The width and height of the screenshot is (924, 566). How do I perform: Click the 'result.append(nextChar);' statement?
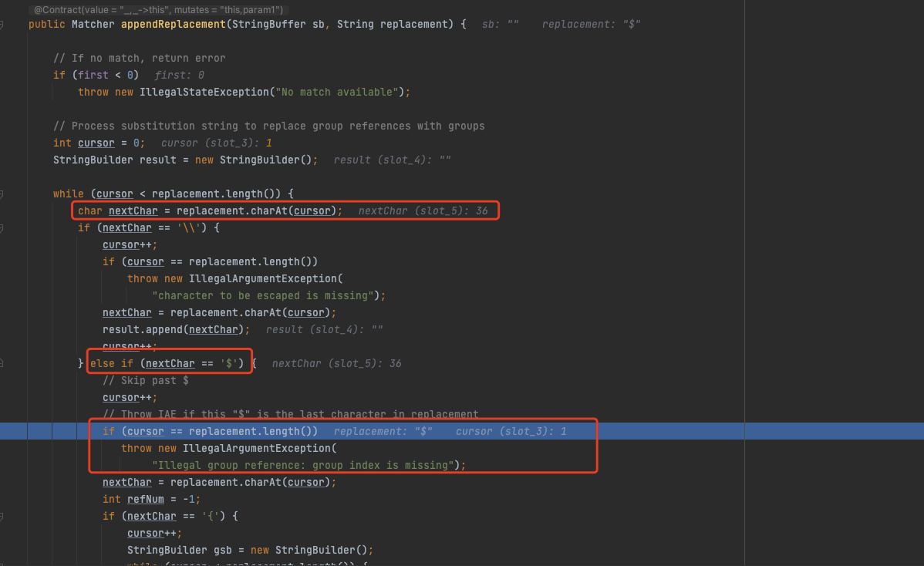(176, 329)
